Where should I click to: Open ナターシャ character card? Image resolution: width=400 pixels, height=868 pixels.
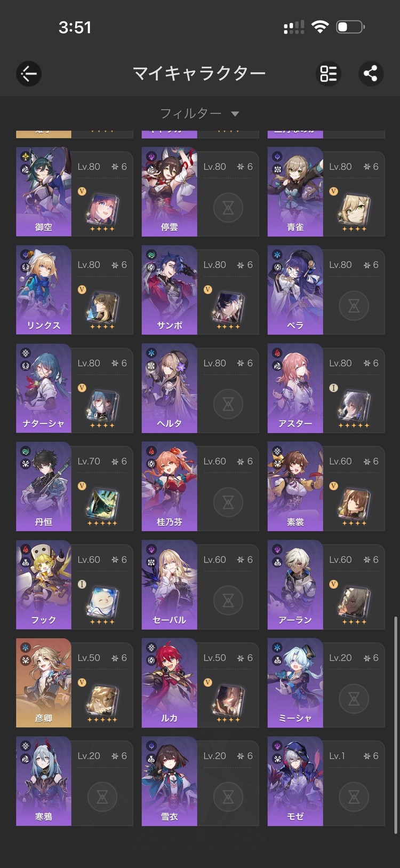74,388
